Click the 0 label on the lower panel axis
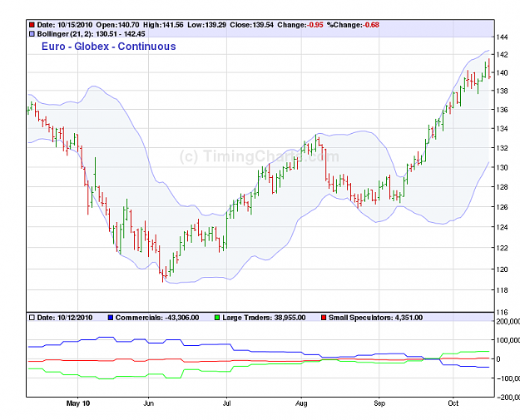The width and height of the screenshot is (520, 420). pyautogui.click(x=498, y=359)
